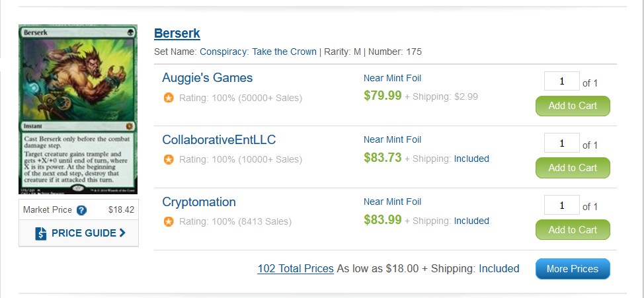Open the Berserk card title link

[177, 33]
